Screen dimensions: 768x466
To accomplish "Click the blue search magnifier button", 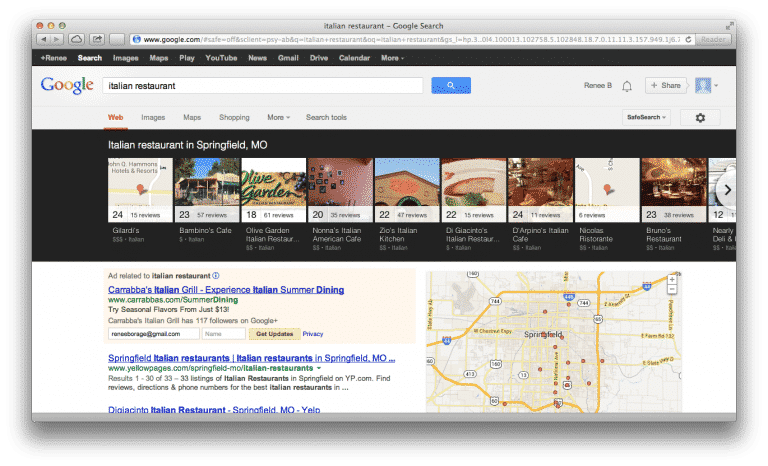I will [x=451, y=85].
